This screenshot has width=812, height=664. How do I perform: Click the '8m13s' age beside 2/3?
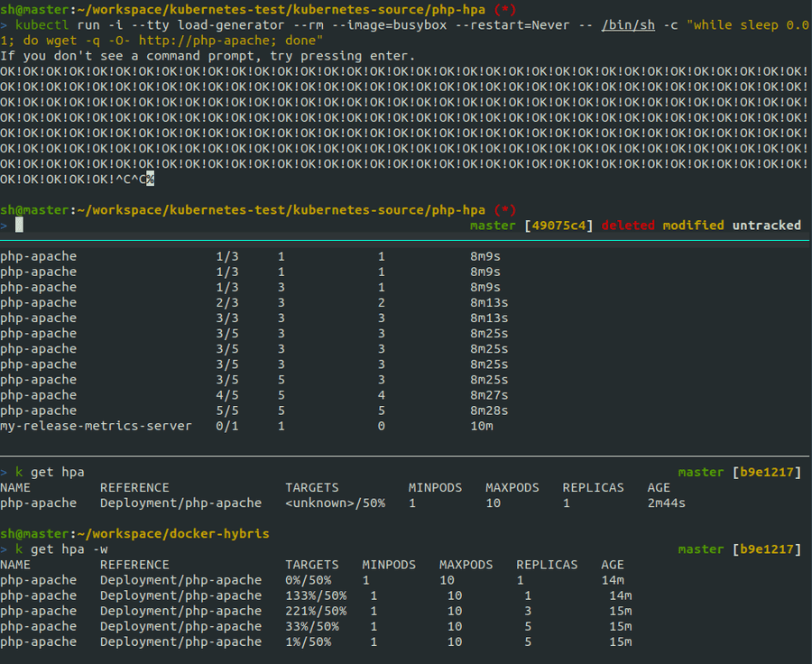pyautogui.click(x=489, y=303)
